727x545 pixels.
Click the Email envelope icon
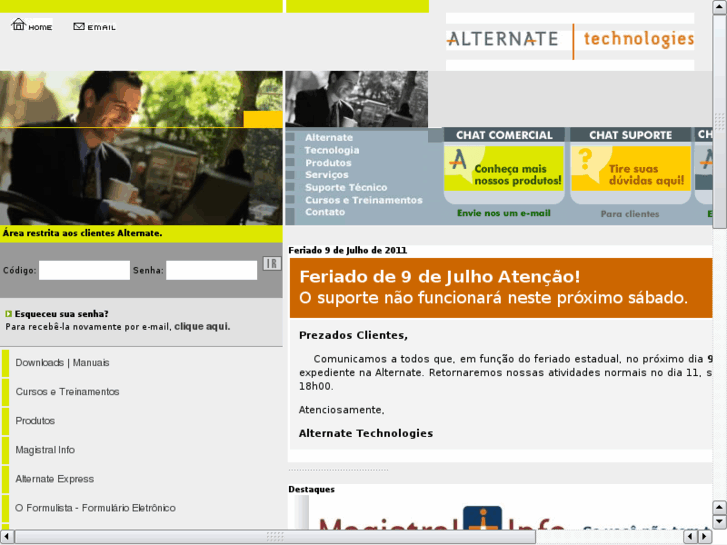click(79, 26)
